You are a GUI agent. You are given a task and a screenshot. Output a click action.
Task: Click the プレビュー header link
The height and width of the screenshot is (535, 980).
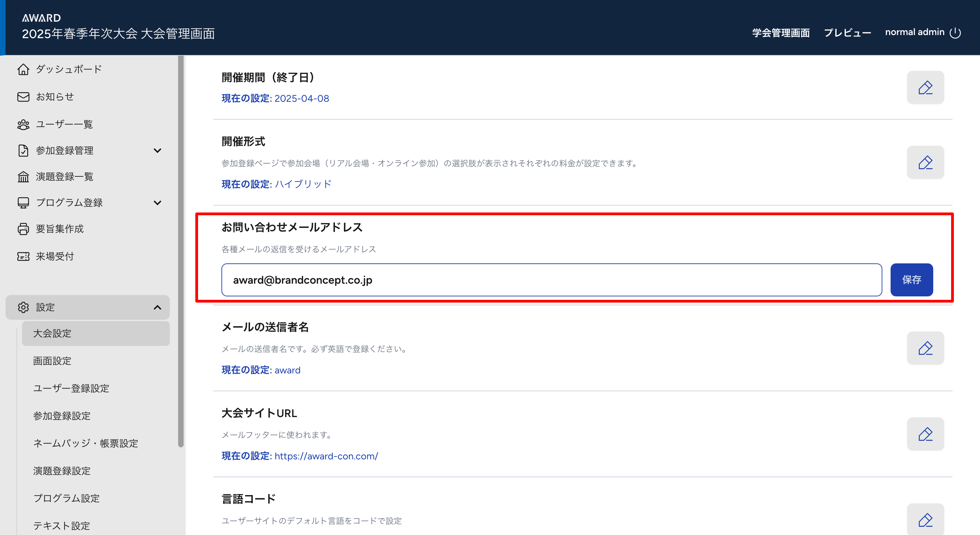pos(847,33)
